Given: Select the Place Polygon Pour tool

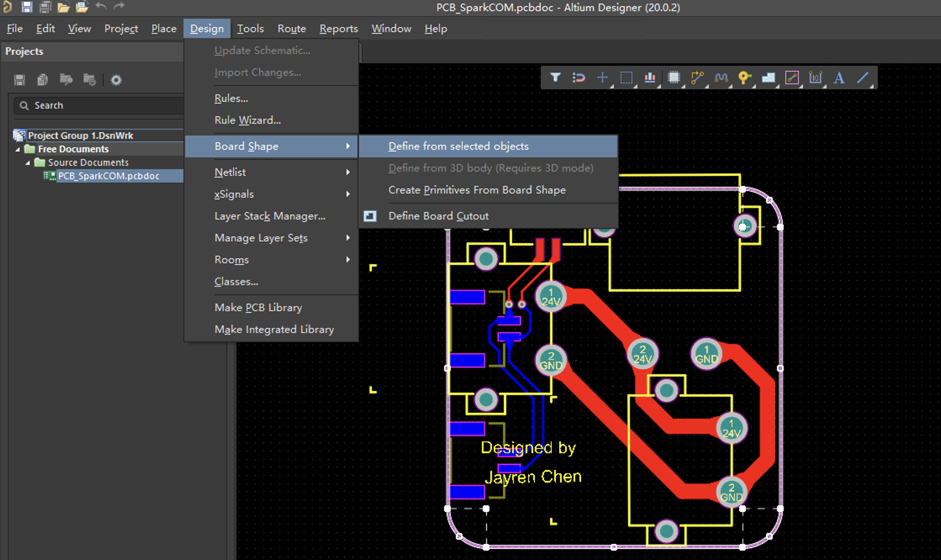Looking at the screenshot, I should click(x=768, y=77).
